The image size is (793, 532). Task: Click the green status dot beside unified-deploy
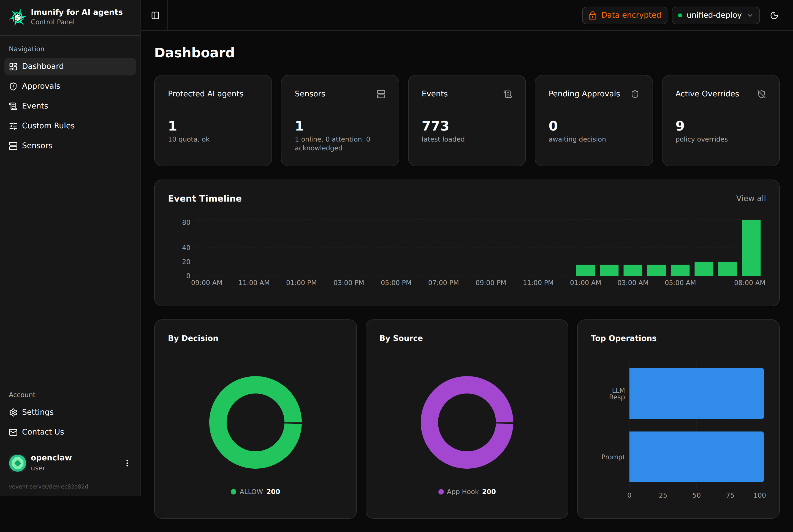click(x=680, y=16)
